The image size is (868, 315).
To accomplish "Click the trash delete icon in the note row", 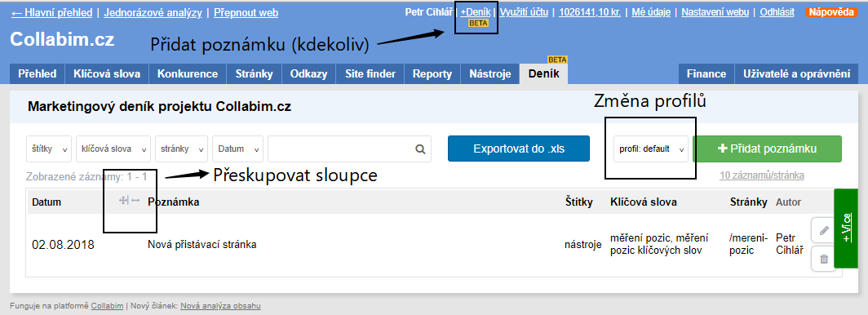I will click(824, 259).
